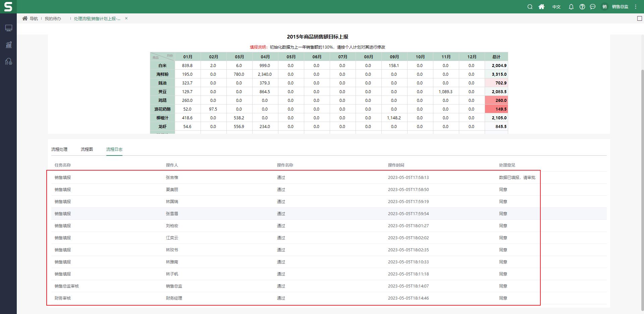Click the 龙虾 March cell 556.9
The width and height of the screenshot is (644, 314).
coord(239,127)
